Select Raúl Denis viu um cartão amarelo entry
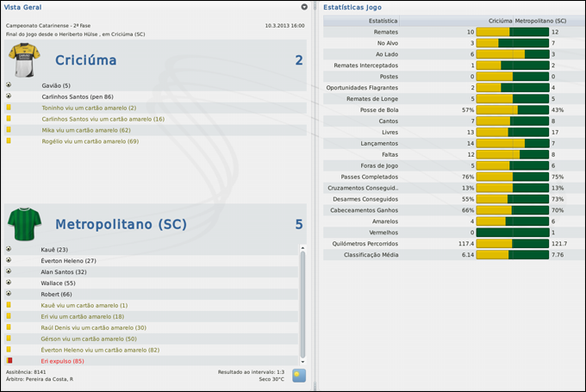The height and width of the screenshot is (392, 586). tap(93, 327)
